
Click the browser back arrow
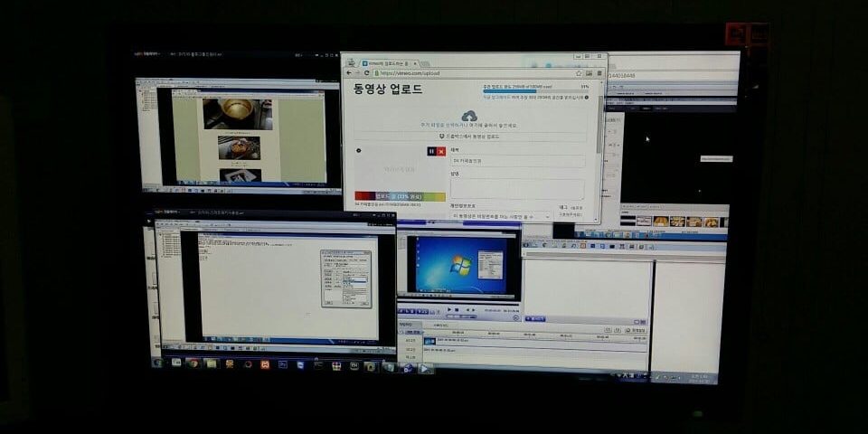tap(350, 73)
